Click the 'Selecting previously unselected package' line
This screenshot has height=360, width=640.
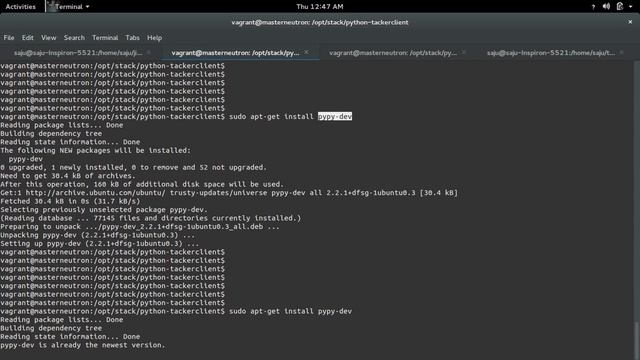click(x=104, y=210)
